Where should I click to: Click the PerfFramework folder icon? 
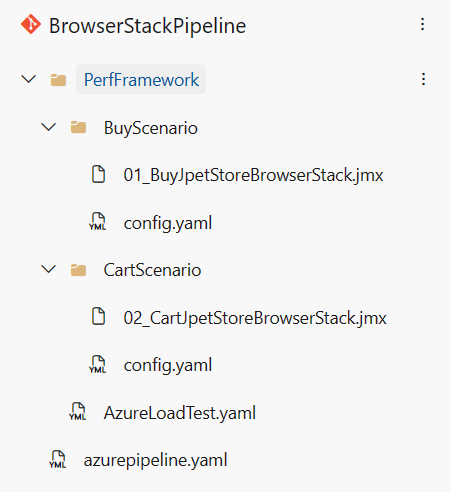(x=58, y=80)
